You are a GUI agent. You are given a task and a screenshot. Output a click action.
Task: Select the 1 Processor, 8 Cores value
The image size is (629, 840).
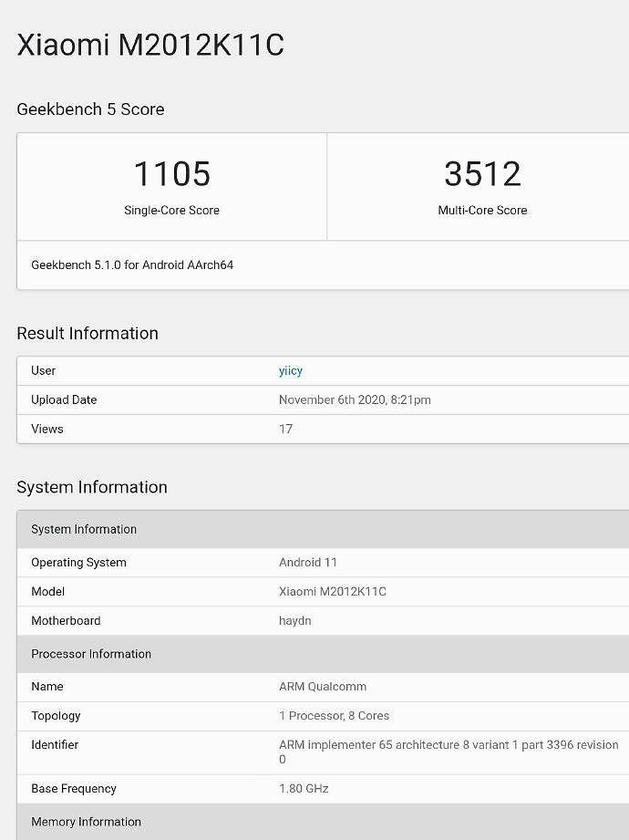(x=334, y=716)
